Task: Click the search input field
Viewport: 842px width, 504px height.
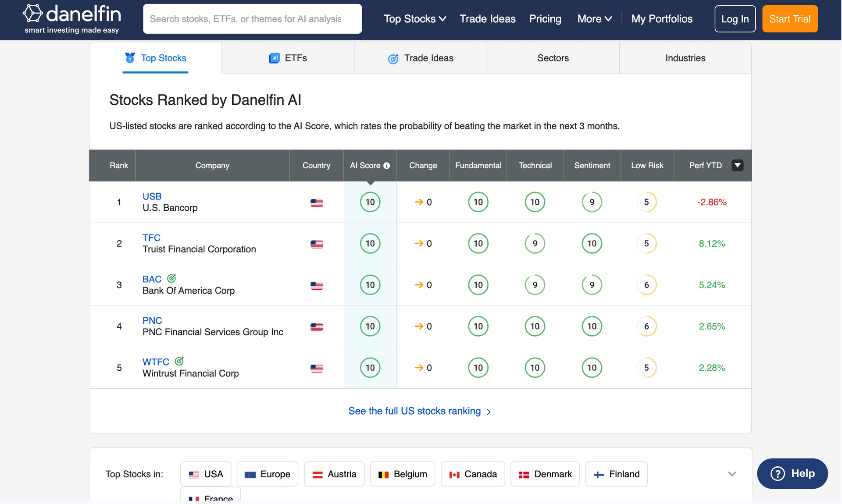Action: pyautogui.click(x=252, y=18)
